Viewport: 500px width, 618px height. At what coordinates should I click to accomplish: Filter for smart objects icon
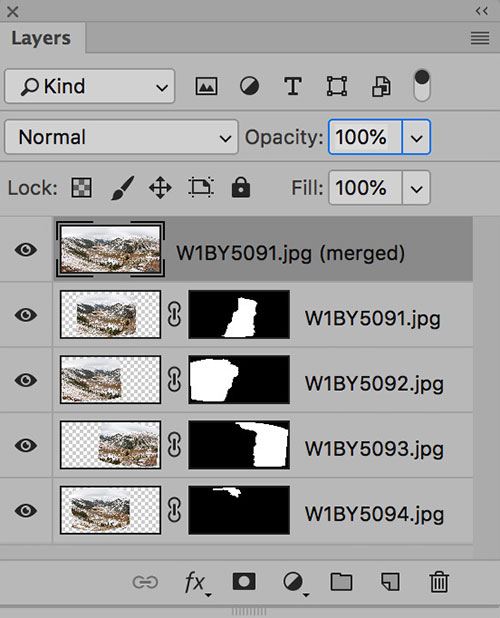[381, 86]
